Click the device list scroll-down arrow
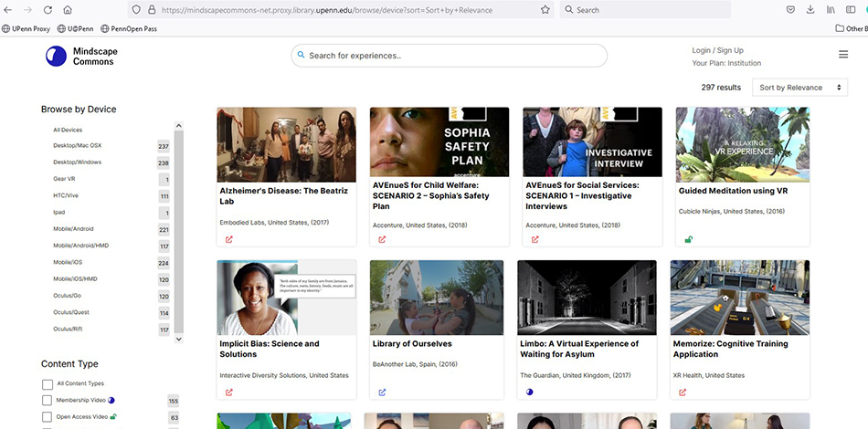868x429 pixels. (x=178, y=339)
